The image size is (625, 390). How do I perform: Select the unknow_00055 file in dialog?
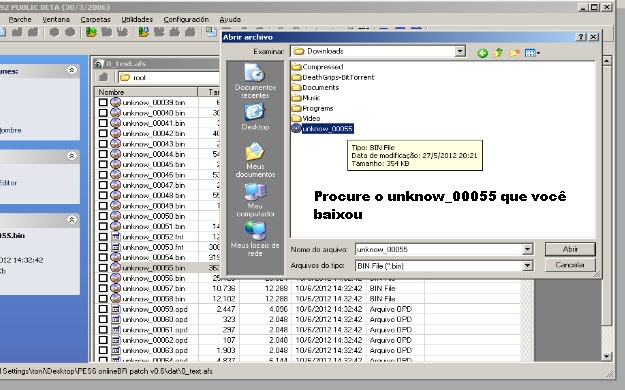click(322, 128)
